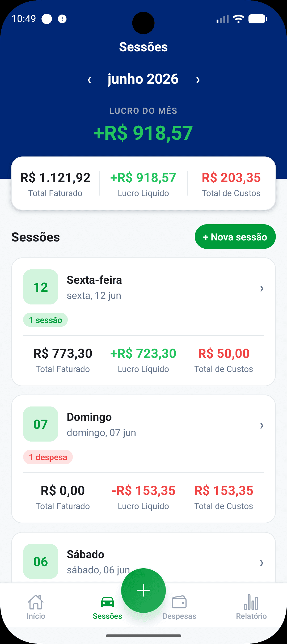Expand the Sábado 06 jun chevron
The width and height of the screenshot is (287, 644).
262,562
